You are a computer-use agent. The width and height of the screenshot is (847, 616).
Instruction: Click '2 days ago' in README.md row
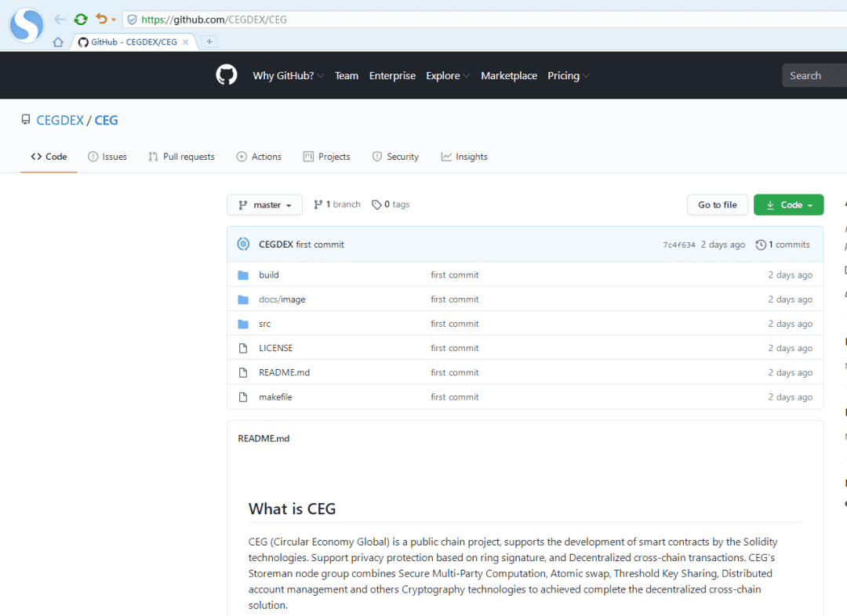791,372
